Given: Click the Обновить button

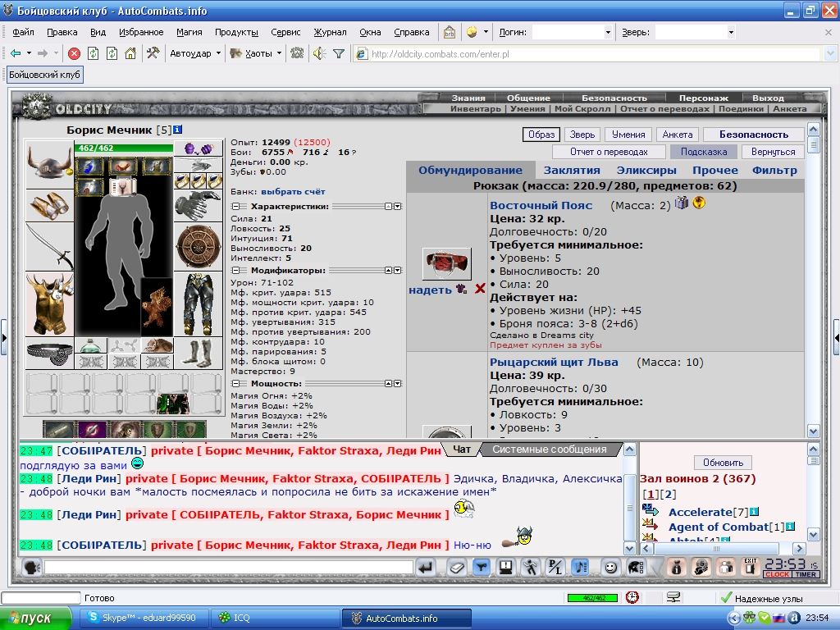Looking at the screenshot, I should (x=723, y=463).
